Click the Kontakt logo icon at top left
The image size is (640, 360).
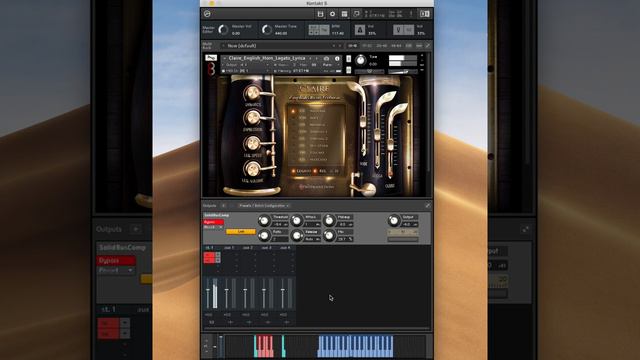click(x=207, y=14)
